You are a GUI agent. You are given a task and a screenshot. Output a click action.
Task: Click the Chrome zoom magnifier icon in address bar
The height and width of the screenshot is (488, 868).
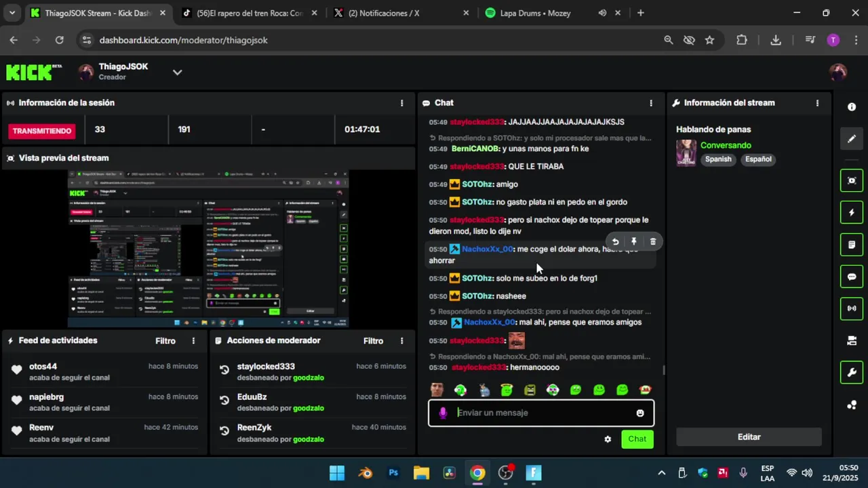pyautogui.click(x=669, y=40)
